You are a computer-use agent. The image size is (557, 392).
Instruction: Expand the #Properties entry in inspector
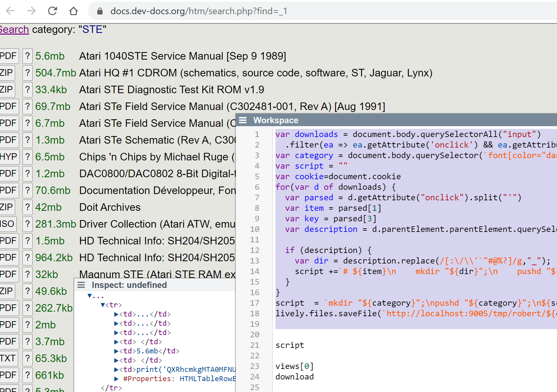coord(116,379)
